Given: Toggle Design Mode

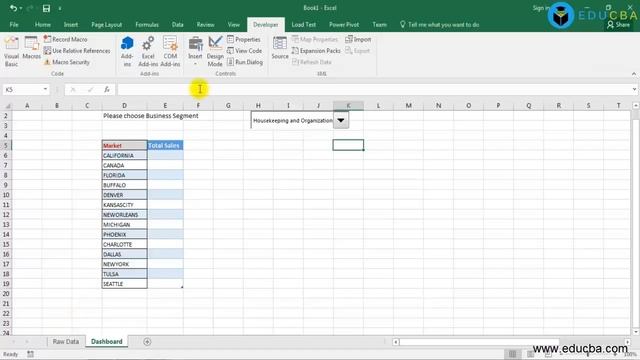Looking at the screenshot, I should click(x=215, y=51).
